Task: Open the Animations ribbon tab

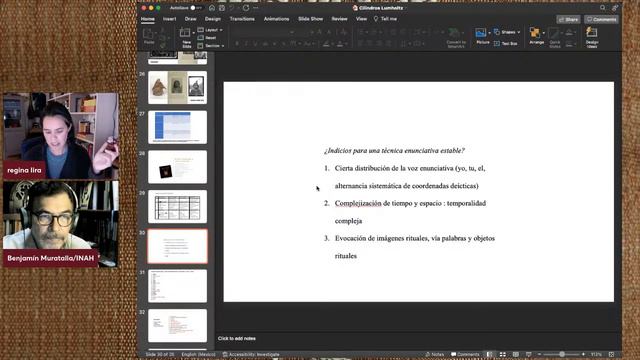Action: (276, 19)
